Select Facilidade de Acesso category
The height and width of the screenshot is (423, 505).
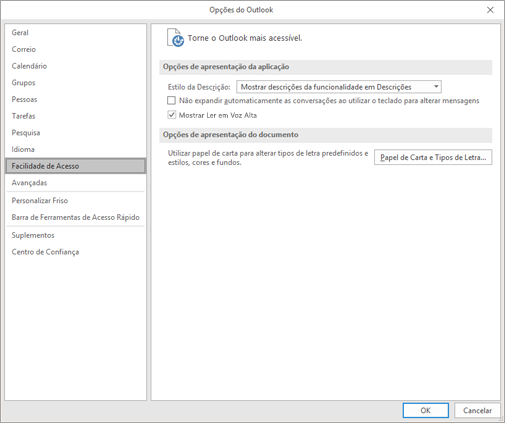coord(75,166)
